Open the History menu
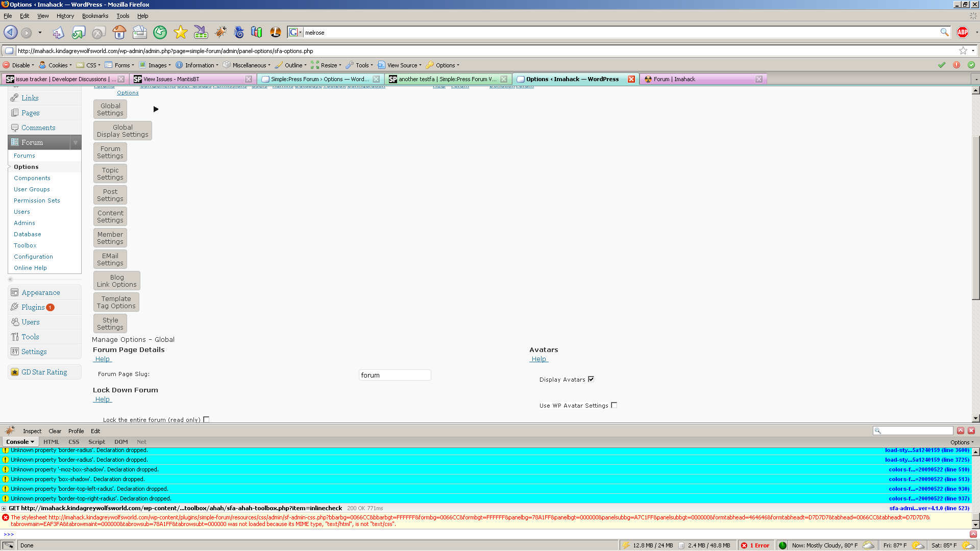Image resolution: width=980 pixels, height=551 pixels. tap(65, 16)
